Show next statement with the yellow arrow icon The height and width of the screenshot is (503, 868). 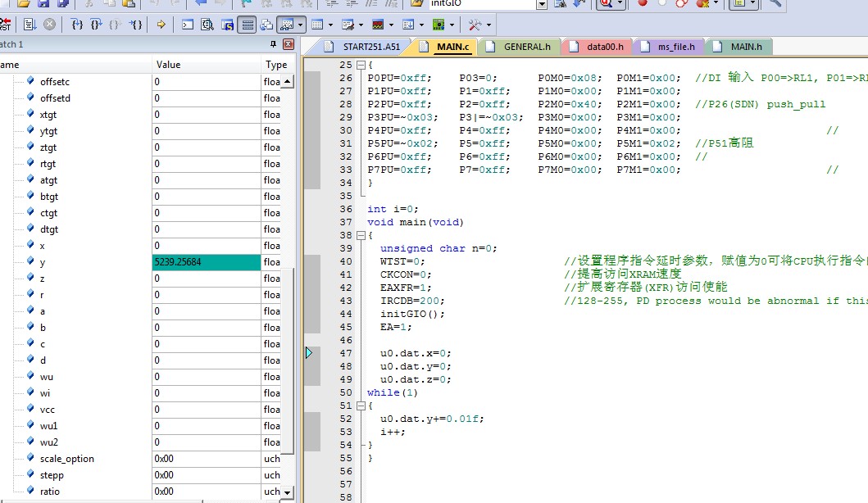click(x=161, y=25)
